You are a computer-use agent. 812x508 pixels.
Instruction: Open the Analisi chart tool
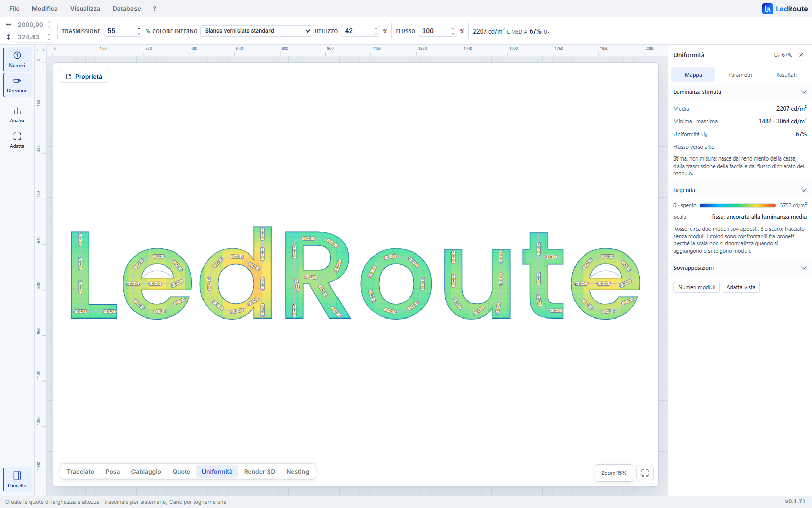click(17, 115)
